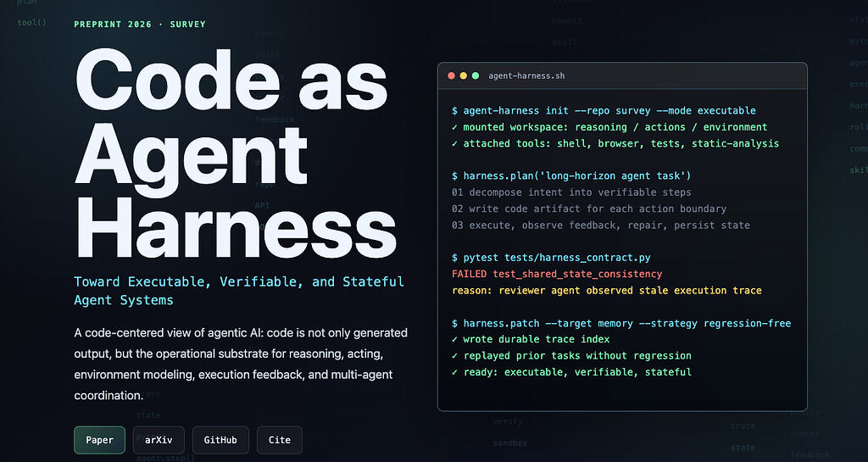Click the harness.plan('long-horizon agent task') line
This screenshot has height=462, width=868.
(571, 176)
